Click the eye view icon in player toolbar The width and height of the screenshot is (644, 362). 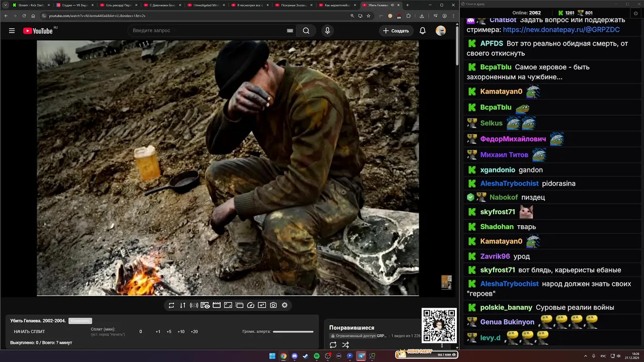[205, 305]
